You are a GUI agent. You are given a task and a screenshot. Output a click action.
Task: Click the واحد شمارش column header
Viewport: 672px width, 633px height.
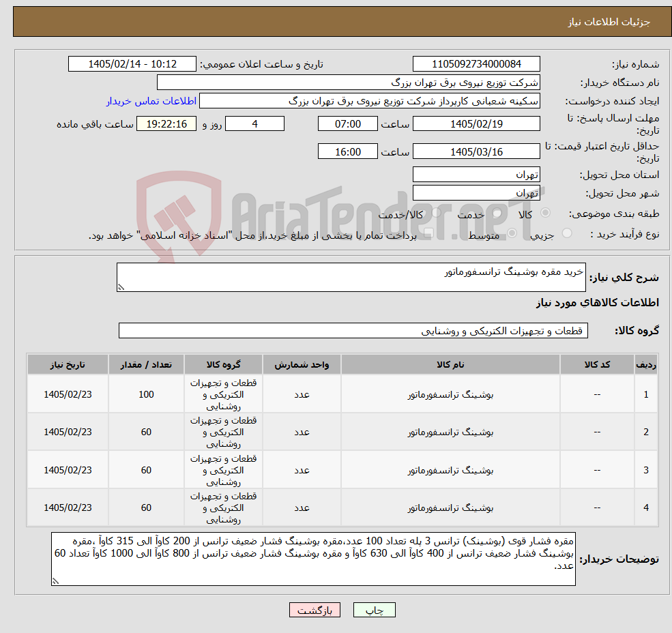pos(302,365)
